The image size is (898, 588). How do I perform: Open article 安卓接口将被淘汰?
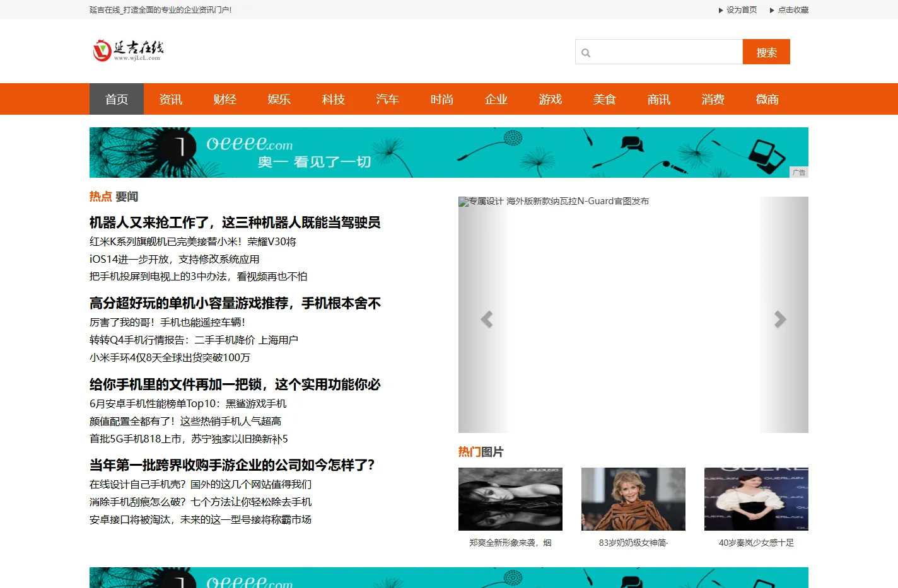click(201, 519)
